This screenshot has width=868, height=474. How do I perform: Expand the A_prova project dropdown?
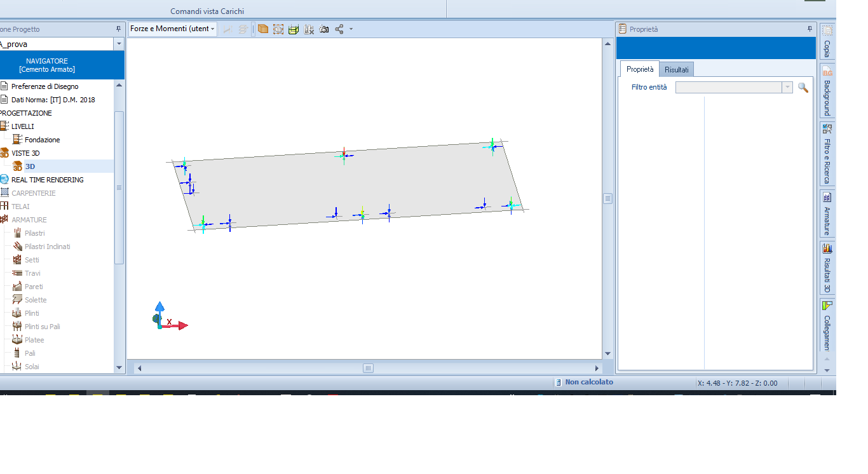click(118, 44)
